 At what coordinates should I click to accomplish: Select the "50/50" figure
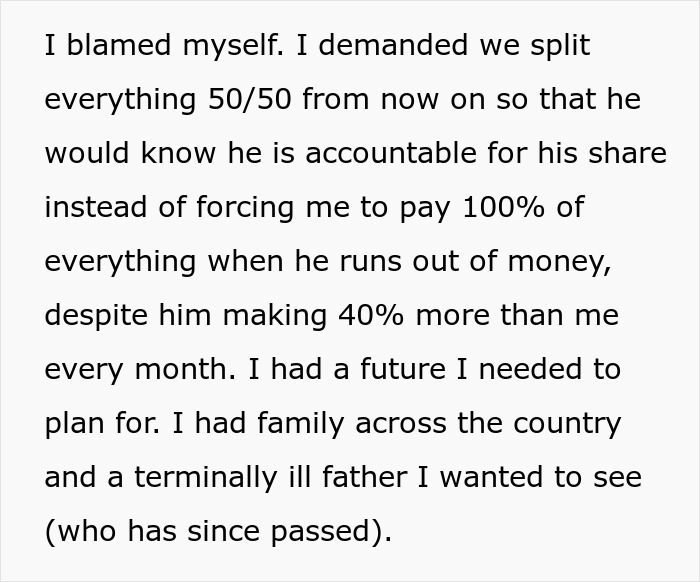(x=243, y=100)
